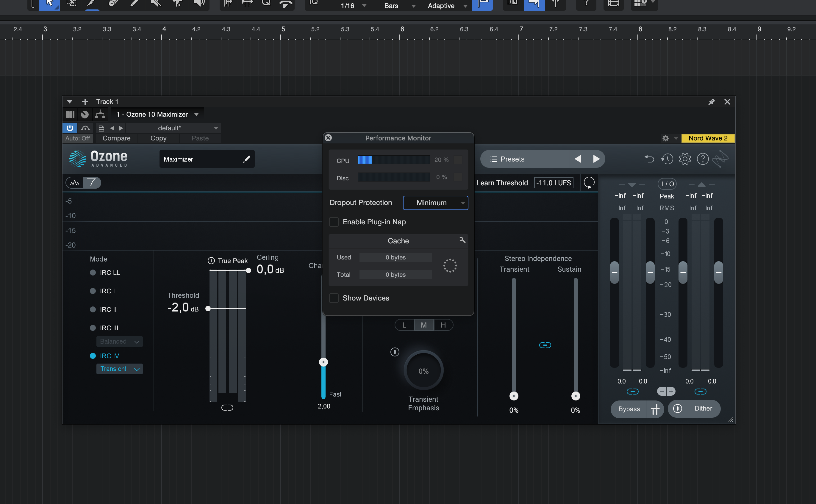Click the Learn Threshold circular arrow icon

[589, 183]
